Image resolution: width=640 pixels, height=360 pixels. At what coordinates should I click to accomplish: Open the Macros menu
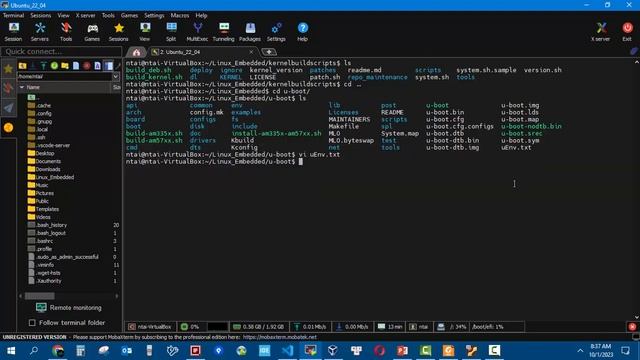pyautogui.click(x=180, y=16)
